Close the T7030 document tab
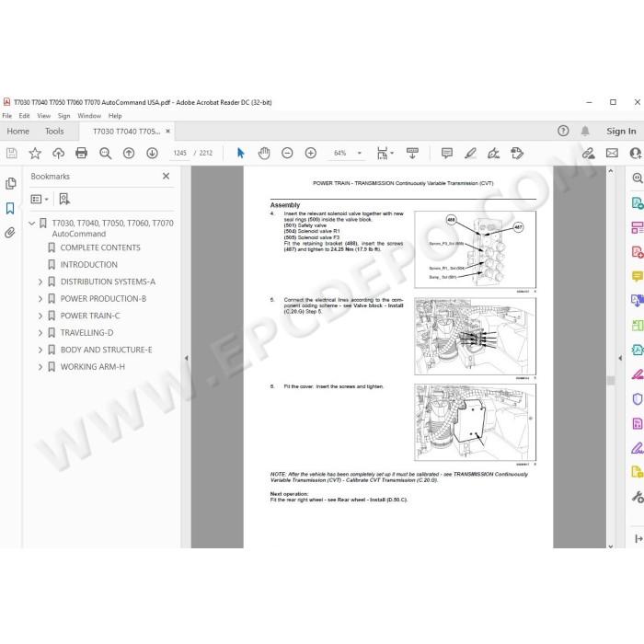Image resolution: width=644 pixels, height=644 pixels. coord(167,131)
